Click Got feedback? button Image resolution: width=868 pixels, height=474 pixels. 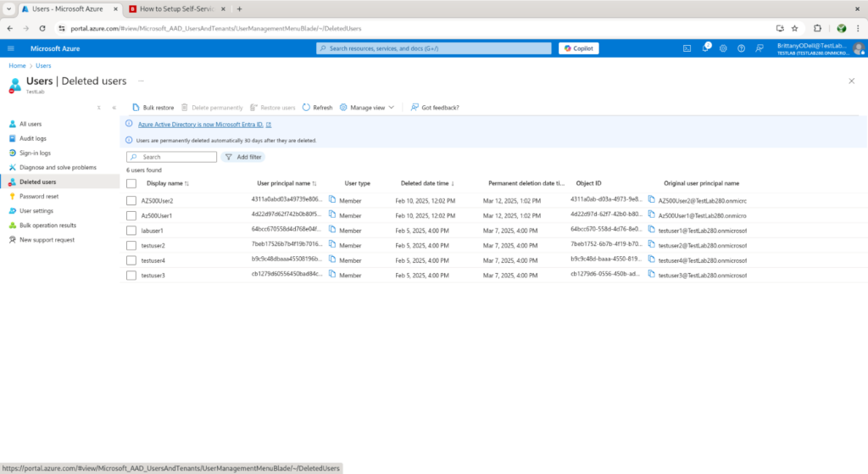point(435,108)
